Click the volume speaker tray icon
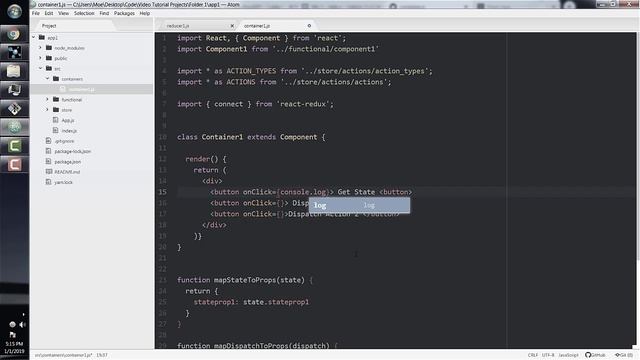 (22, 324)
